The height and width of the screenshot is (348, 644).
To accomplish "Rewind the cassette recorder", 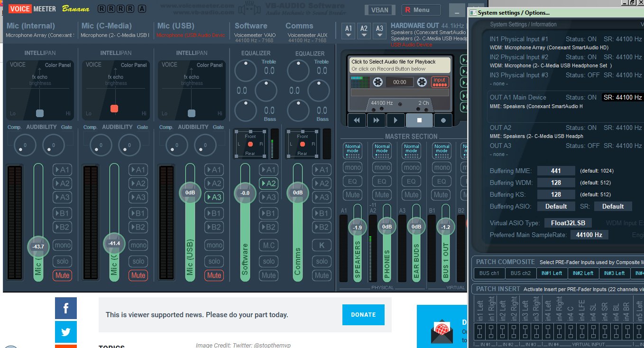I will pyautogui.click(x=357, y=120).
